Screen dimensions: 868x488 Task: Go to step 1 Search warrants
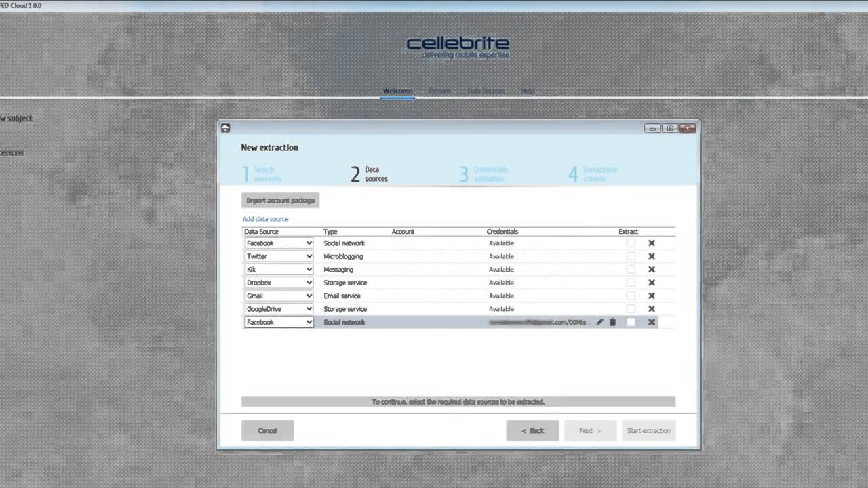[262, 174]
